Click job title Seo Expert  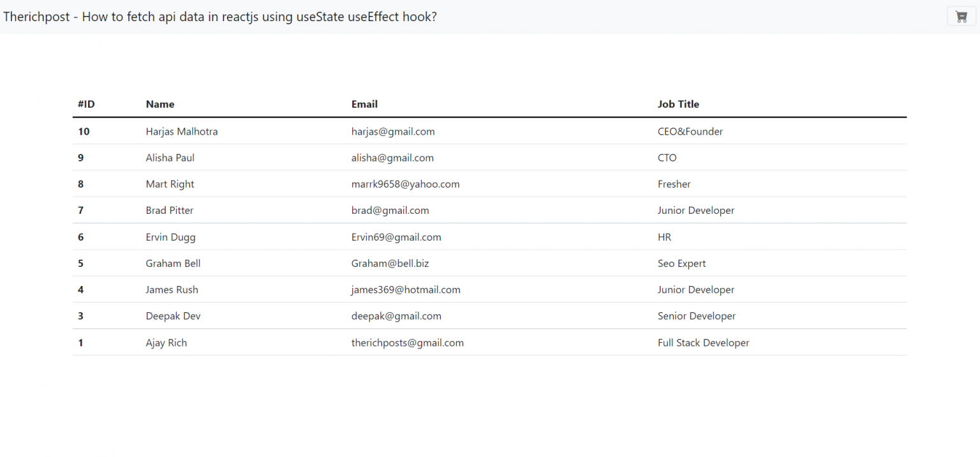pos(682,263)
